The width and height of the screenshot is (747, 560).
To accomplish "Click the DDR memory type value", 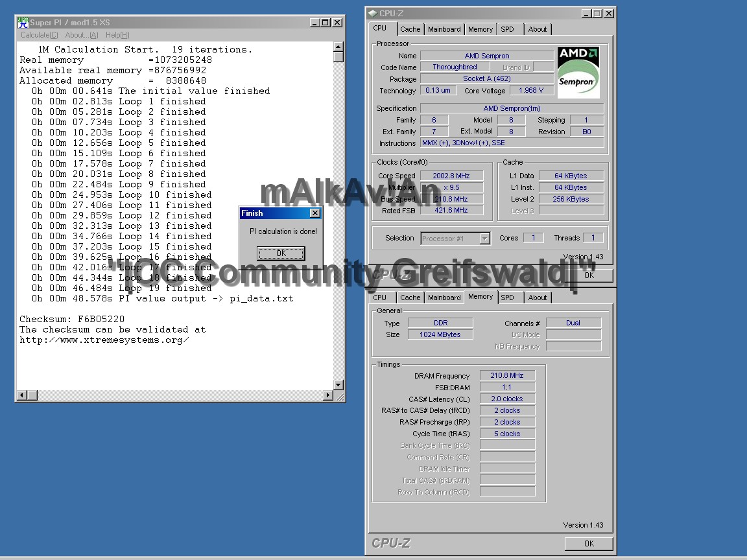I will [441, 323].
